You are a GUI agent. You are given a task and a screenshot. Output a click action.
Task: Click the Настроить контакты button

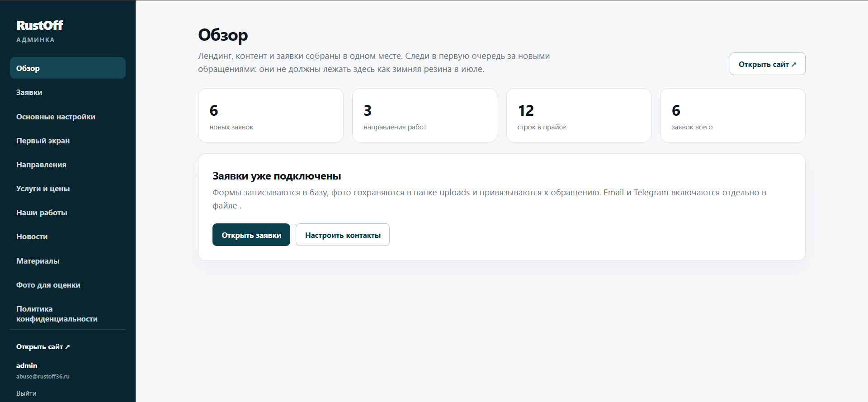343,235
